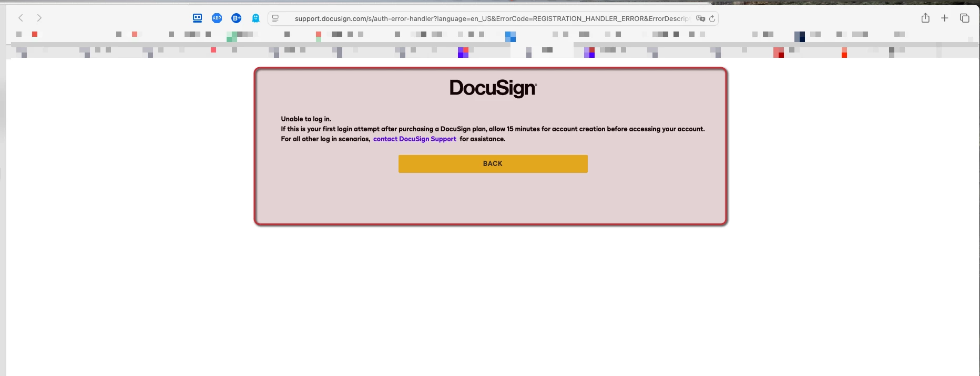Open a new tab with plus icon

944,18
